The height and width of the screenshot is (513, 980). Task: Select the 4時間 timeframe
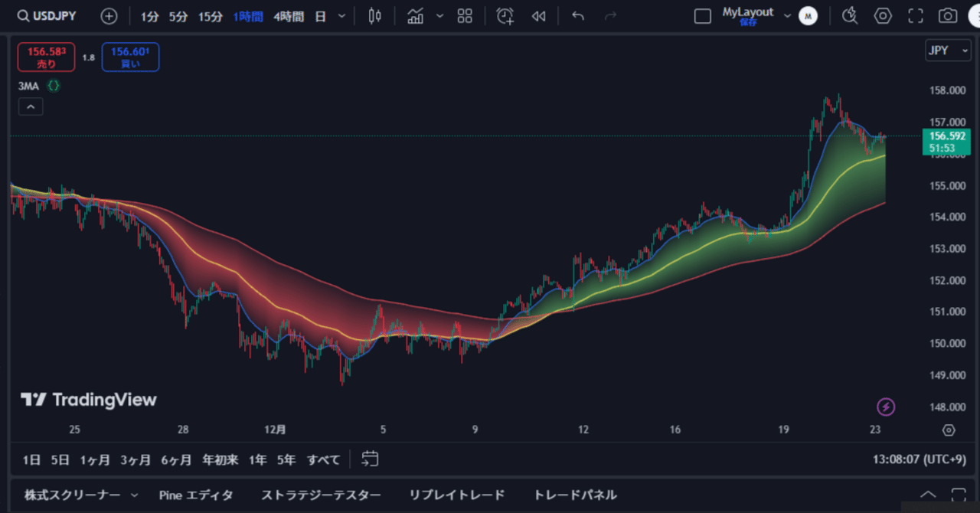click(x=289, y=16)
